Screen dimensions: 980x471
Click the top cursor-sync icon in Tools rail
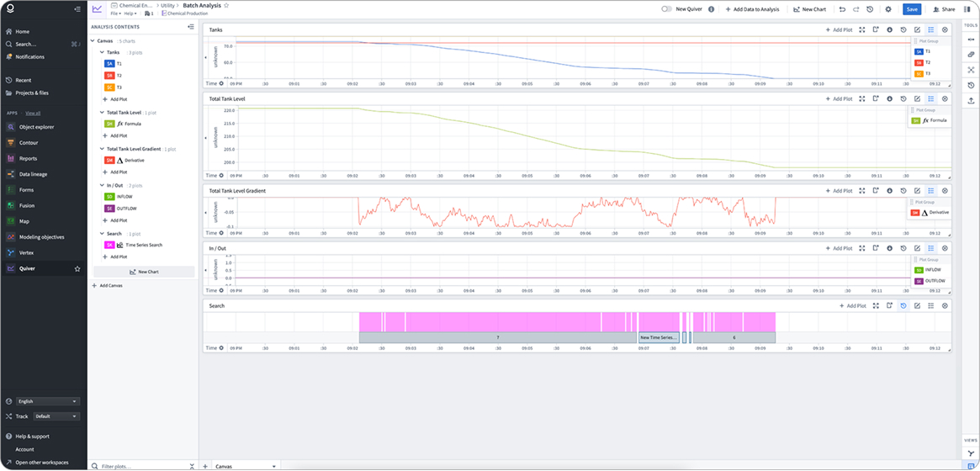[x=971, y=39]
